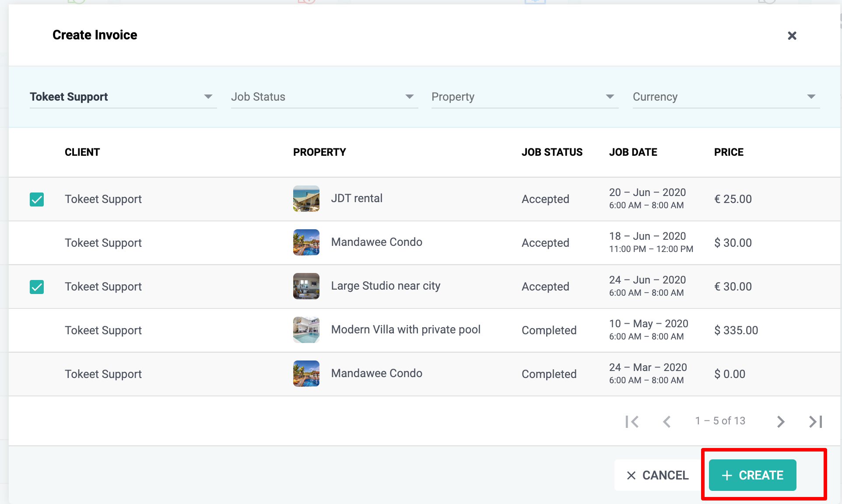The image size is (842, 504).
Task: Click the PRICE column header
Action: [x=729, y=152]
